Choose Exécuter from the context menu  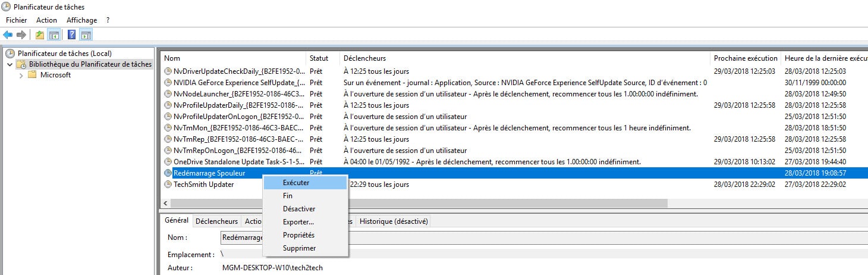(296, 183)
